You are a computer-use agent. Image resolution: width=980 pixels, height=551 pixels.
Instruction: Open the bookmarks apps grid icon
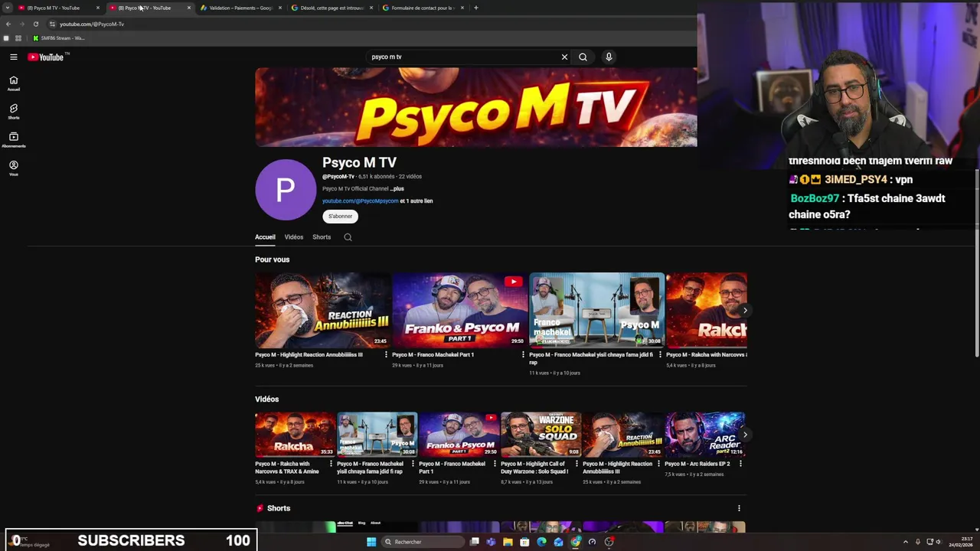[x=18, y=38]
